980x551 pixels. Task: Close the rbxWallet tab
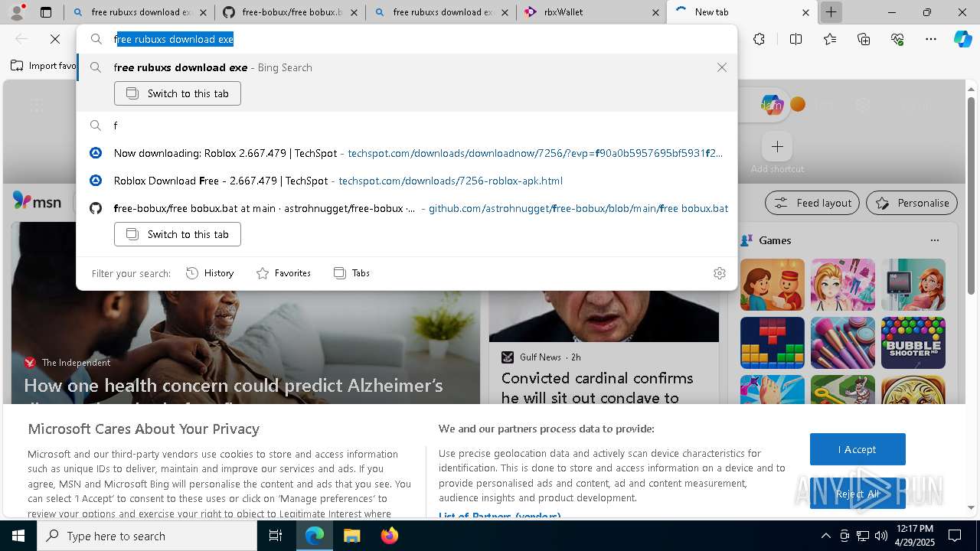[x=655, y=12]
